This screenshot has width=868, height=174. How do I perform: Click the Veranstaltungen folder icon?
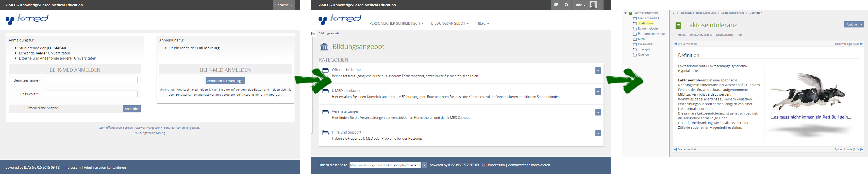coord(325,112)
